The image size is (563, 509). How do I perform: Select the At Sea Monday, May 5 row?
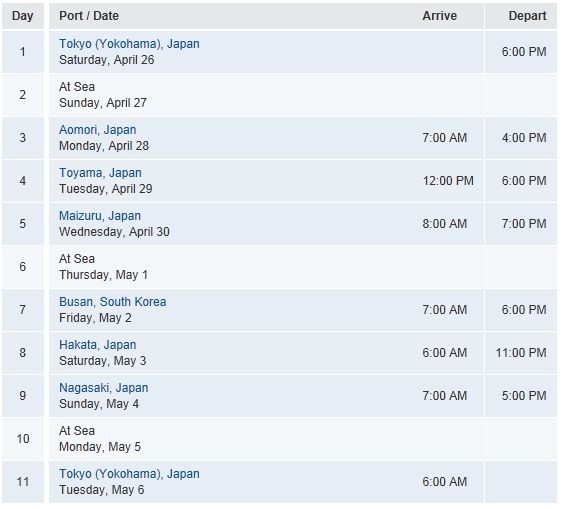click(279, 439)
